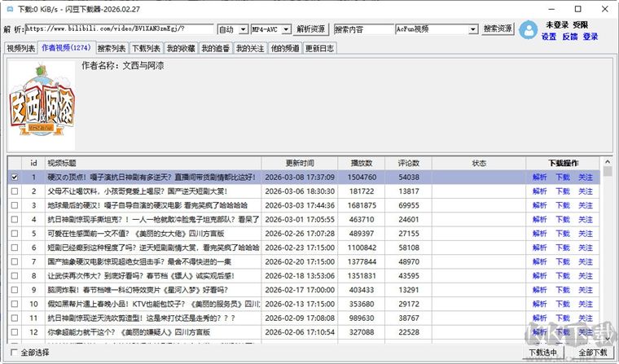The width and height of the screenshot is (619, 364).
Task: Click the 解析资源 button
Action: pos(310,29)
